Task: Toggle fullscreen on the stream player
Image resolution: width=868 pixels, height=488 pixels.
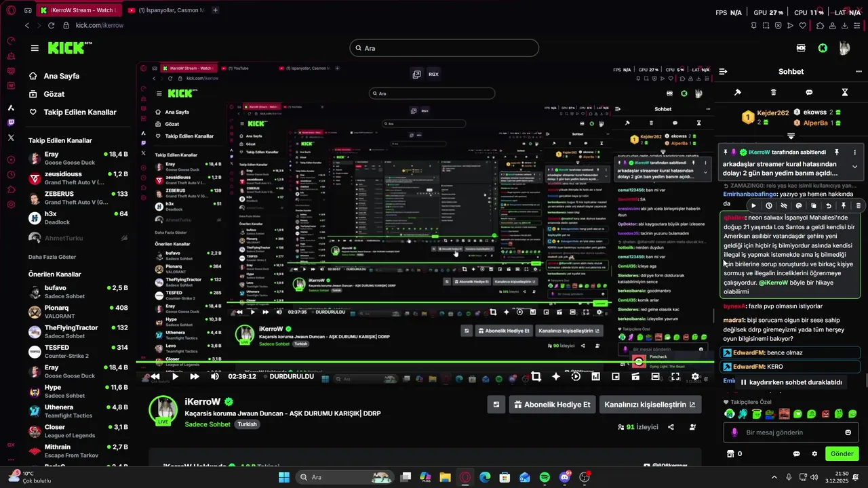Action: point(675,376)
